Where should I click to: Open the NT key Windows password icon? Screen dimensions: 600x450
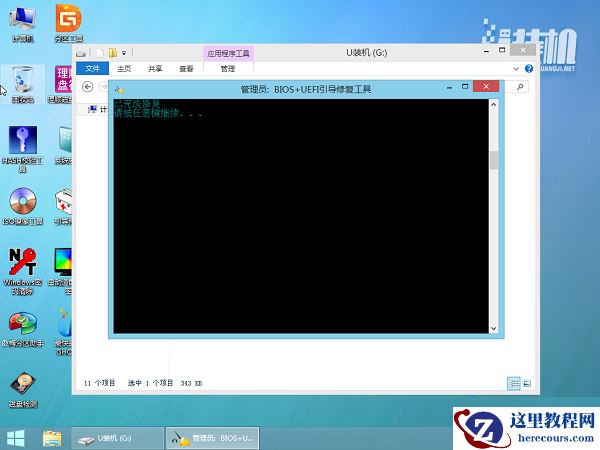(x=23, y=272)
